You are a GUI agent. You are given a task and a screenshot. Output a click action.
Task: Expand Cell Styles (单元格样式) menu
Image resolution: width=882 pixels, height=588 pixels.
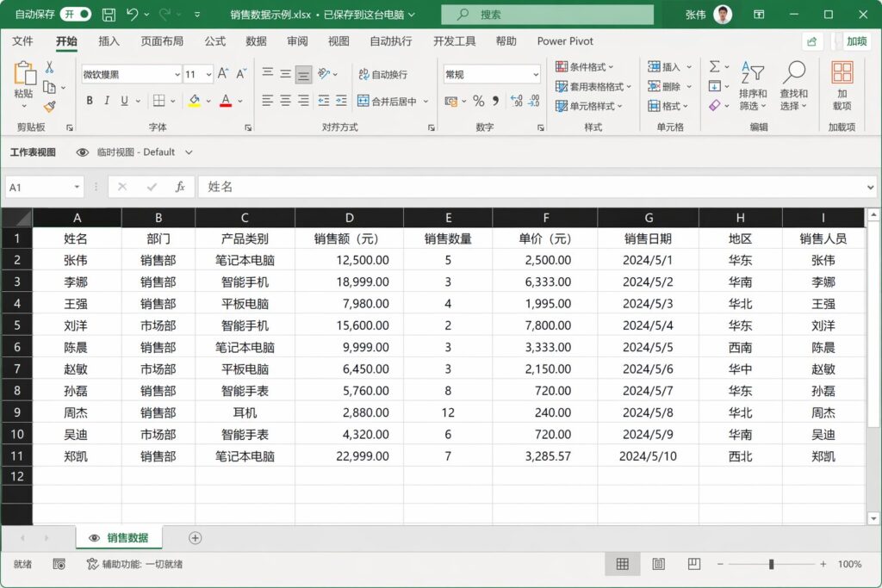pyautogui.click(x=589, y=106)
